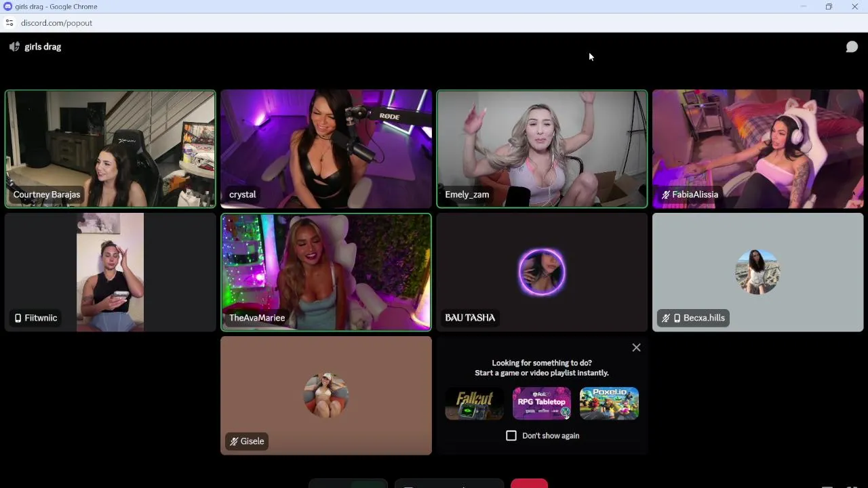868x488 pixels.
Task: Close the activity suggestions panel
Action: (x=636, y=348)
